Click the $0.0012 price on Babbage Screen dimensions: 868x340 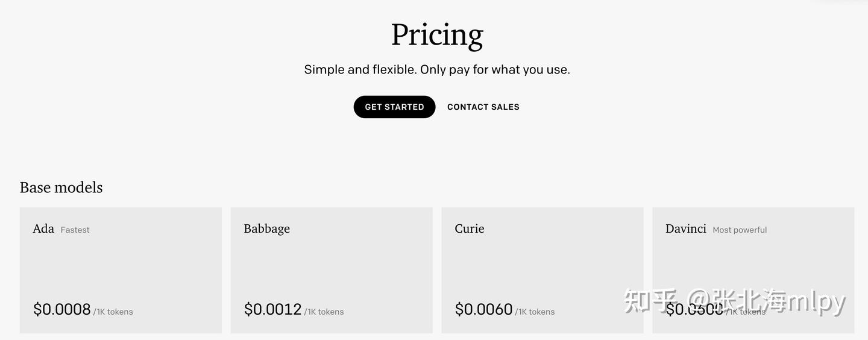pyautogui.click(x=272, y=309)
